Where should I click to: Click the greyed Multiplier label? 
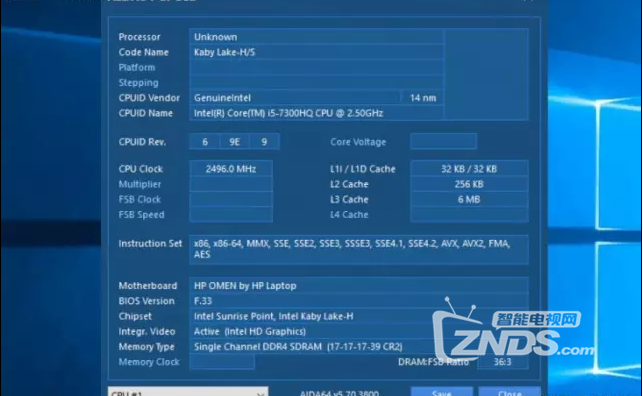click(x=140, y=184)
